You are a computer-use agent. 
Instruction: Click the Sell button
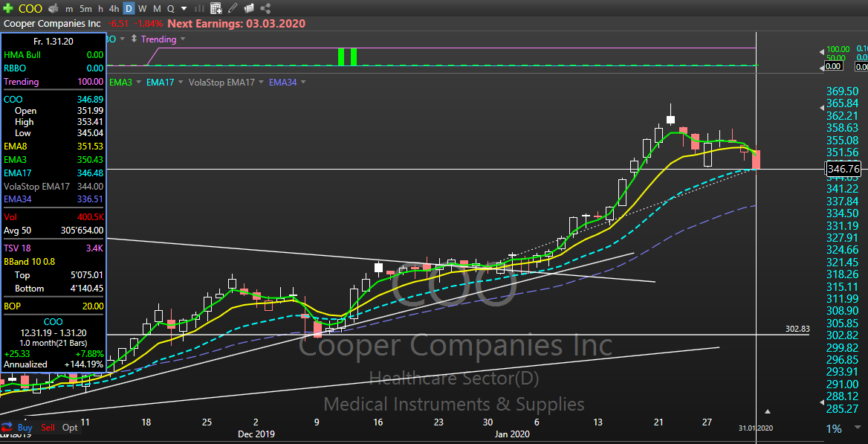(48, 428)
